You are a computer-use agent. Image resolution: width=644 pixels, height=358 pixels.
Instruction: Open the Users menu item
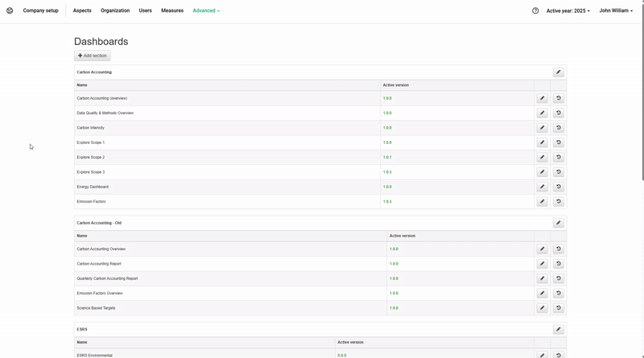(x=146, y=10)
